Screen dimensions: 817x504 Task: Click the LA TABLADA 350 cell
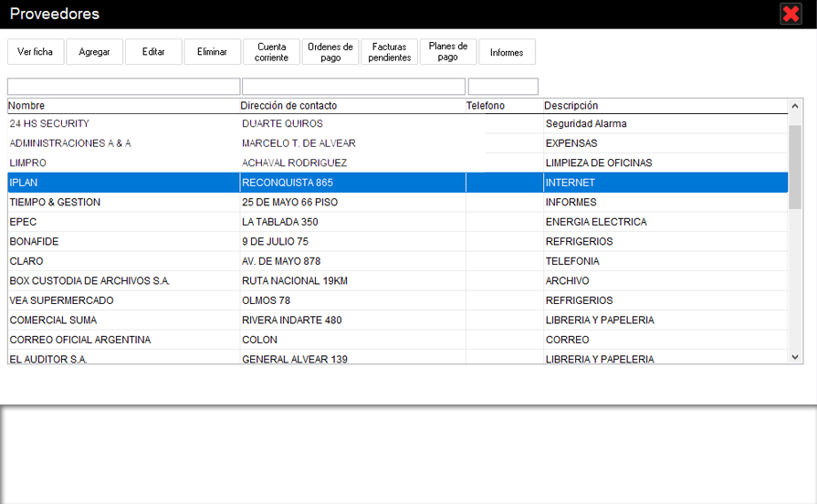[x=352, y=222]
